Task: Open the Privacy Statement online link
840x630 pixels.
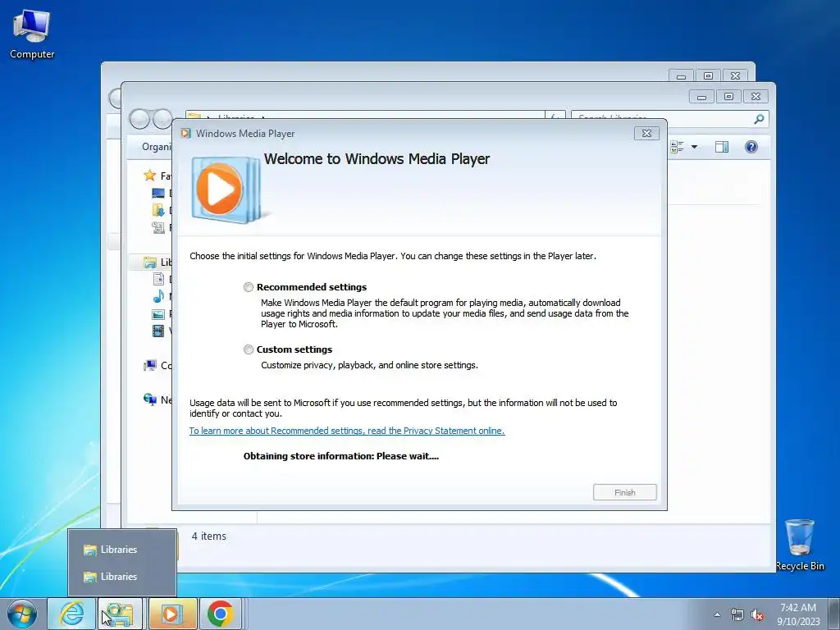Action: (x=347, y=431)
